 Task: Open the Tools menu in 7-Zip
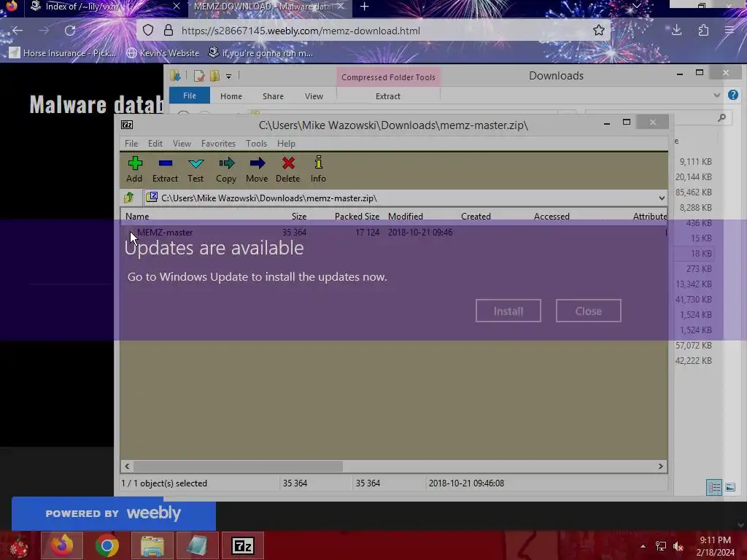pyautogui.click(x=256, y=144)
